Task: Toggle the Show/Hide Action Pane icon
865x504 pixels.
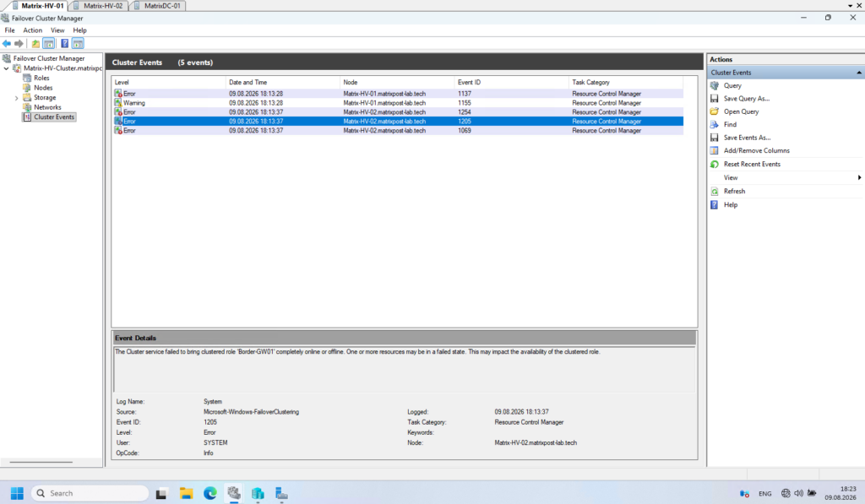Action: [78, 44]
